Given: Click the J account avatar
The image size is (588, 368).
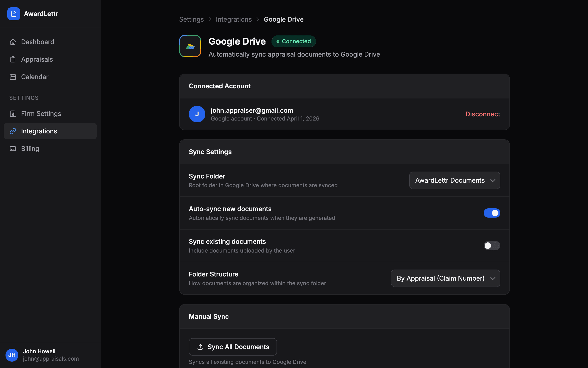Looking at the screenshot, I should pyautogui.click(x=197, y=114).
